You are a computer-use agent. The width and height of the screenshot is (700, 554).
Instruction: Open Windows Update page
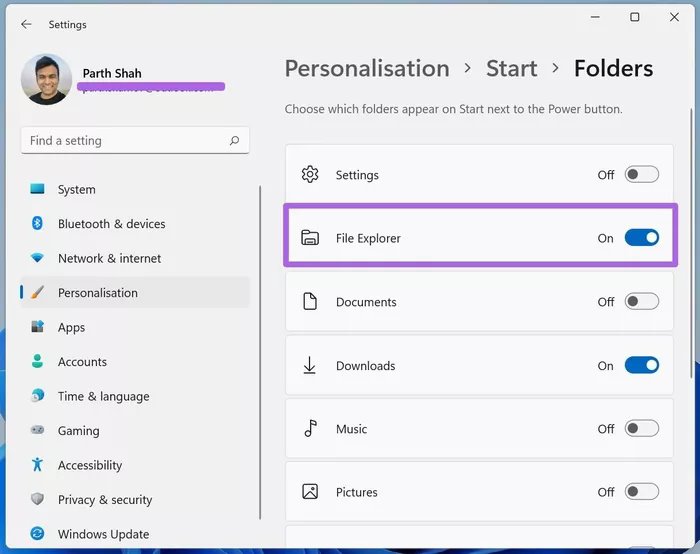(x=135, y=534)
